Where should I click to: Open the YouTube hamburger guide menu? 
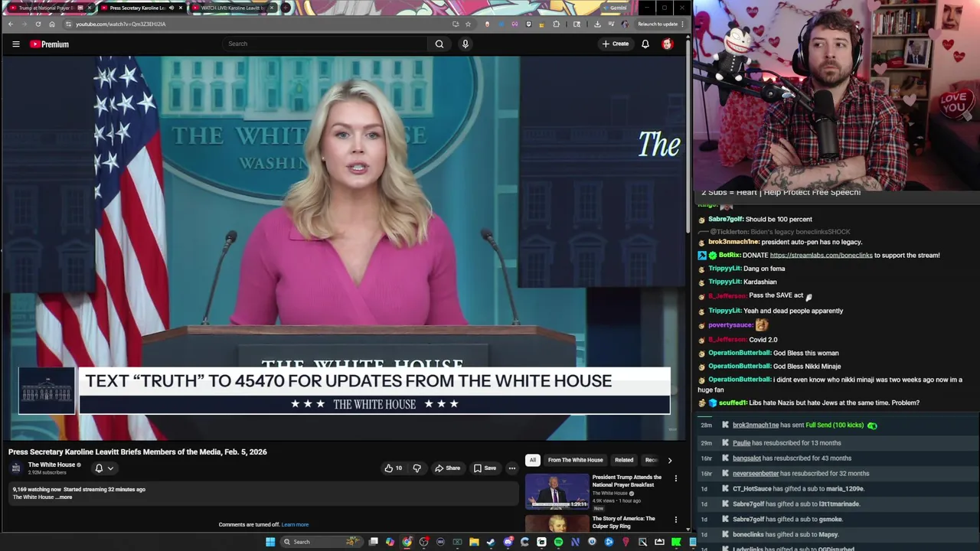[15, 44]
